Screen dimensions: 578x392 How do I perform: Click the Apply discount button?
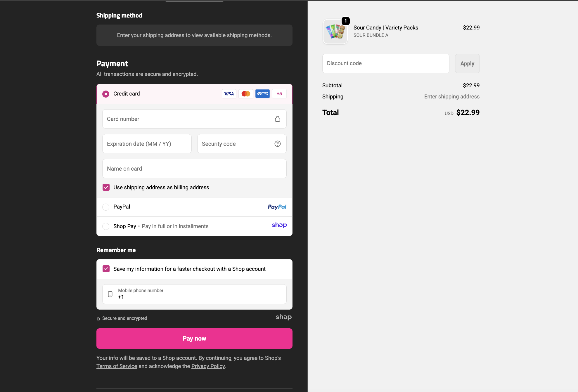click(467, 63)
